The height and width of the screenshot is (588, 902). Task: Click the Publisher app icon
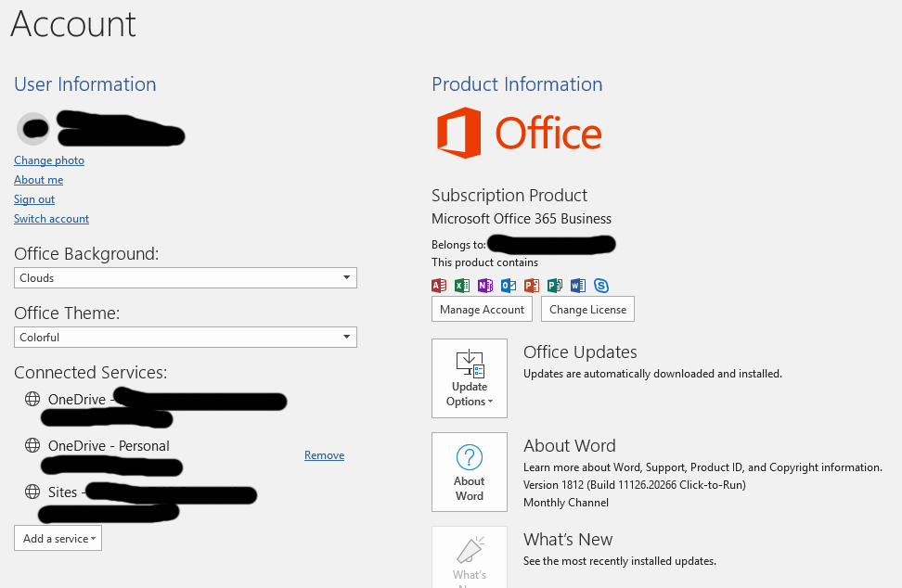555,285
